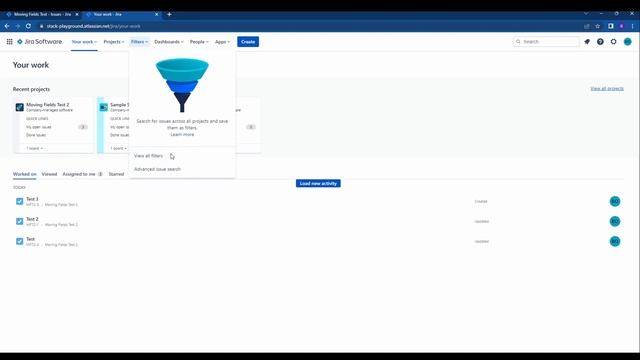Click open issues count badge on Moving Fields Test 2

pyautogui.click(x=83, y=127)
